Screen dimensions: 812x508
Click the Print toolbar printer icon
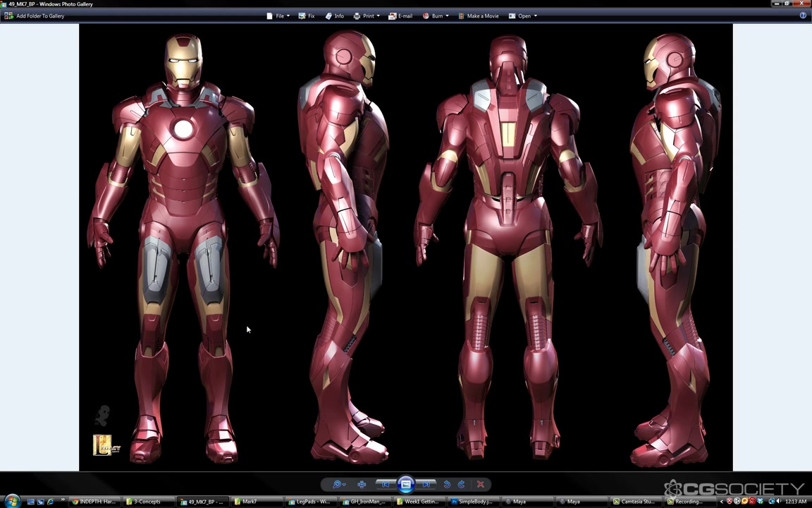[356, 16]
